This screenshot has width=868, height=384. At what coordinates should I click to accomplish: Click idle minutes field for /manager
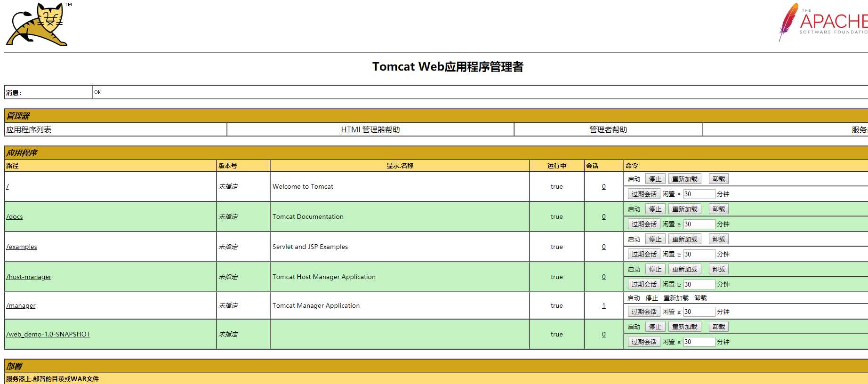click(x=699, y=312)
